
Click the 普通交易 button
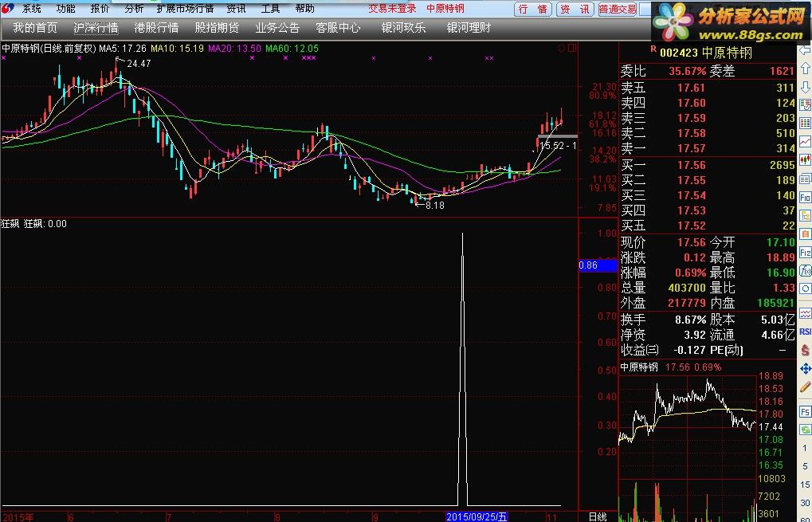[x=618, y=10]
